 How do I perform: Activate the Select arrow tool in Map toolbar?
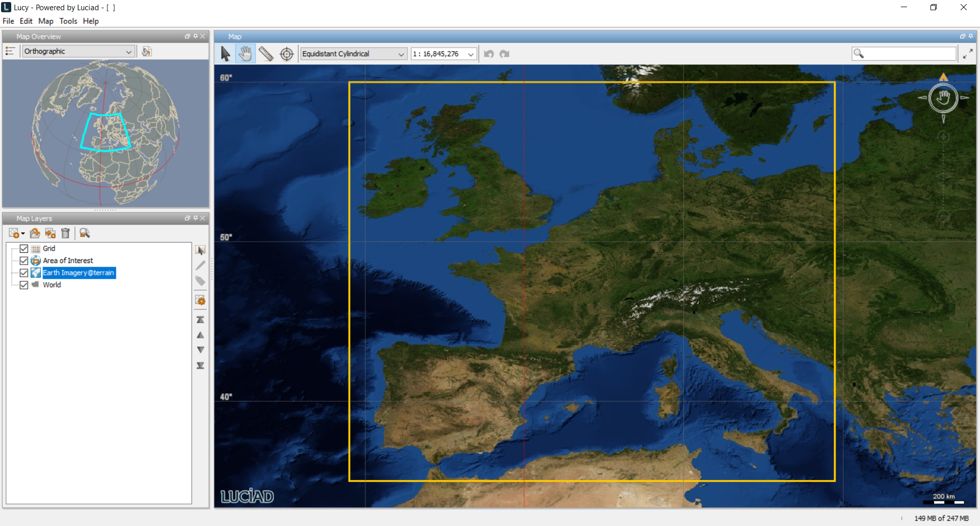click(225, 54)
